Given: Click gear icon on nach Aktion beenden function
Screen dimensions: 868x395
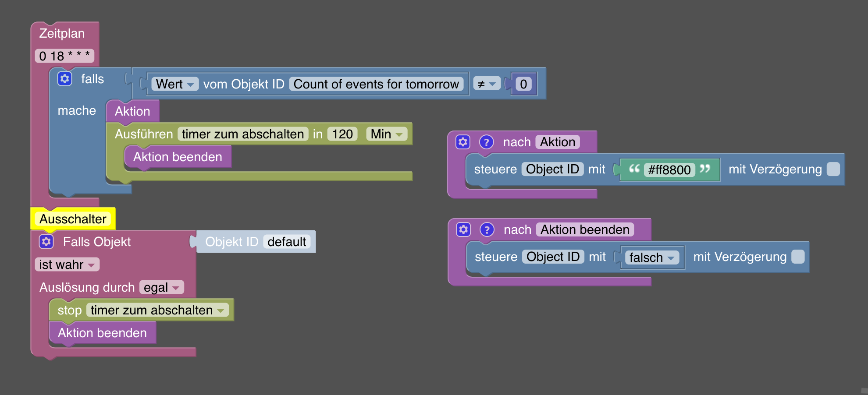Looking at the screenshot, I should [463, 229].
